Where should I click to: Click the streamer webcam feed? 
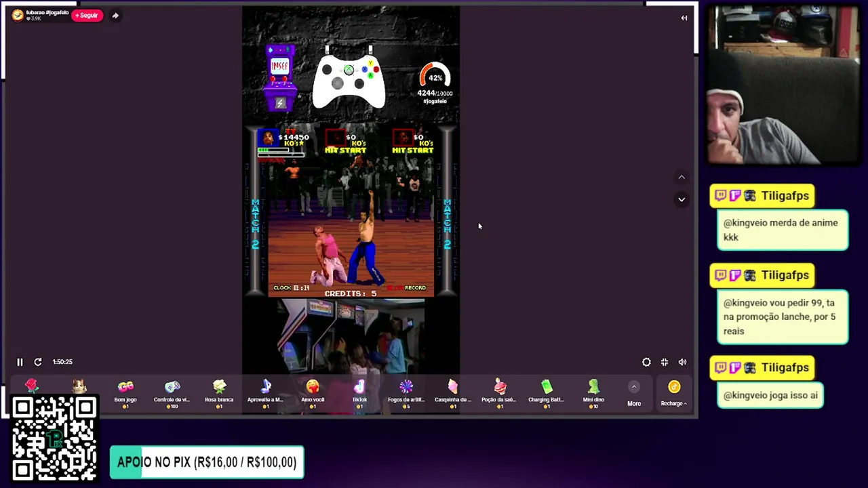[783, 86]
